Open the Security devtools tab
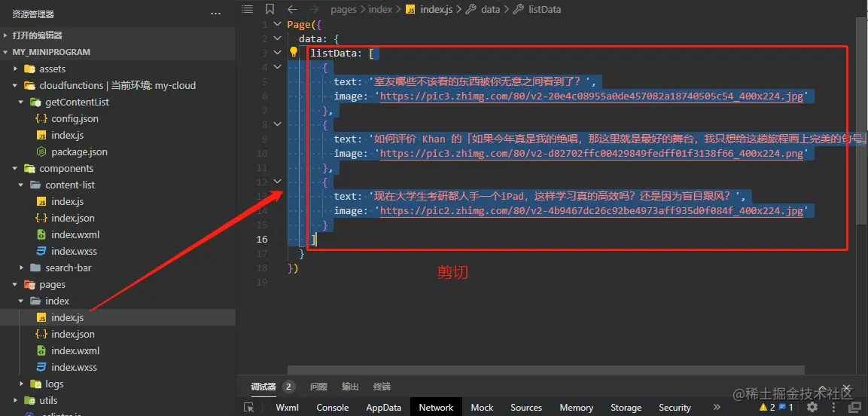This screenshot has width=868, height=416. [675, 407]
